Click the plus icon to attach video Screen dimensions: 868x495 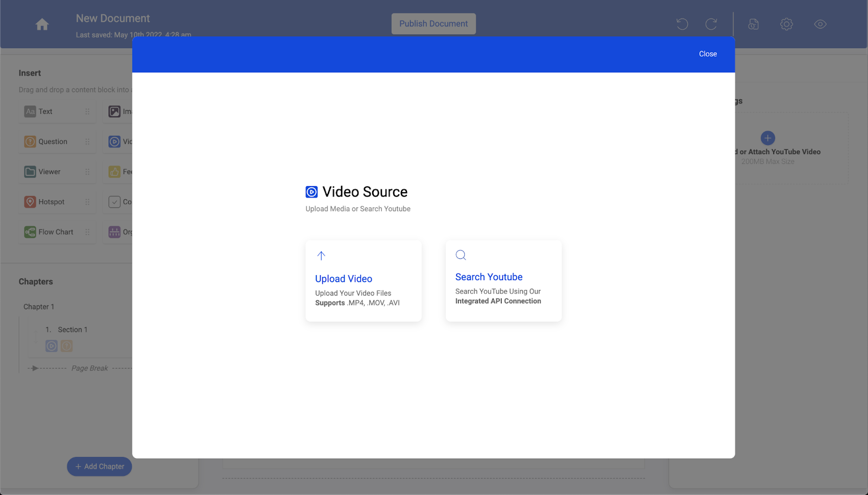click(768, 138)
